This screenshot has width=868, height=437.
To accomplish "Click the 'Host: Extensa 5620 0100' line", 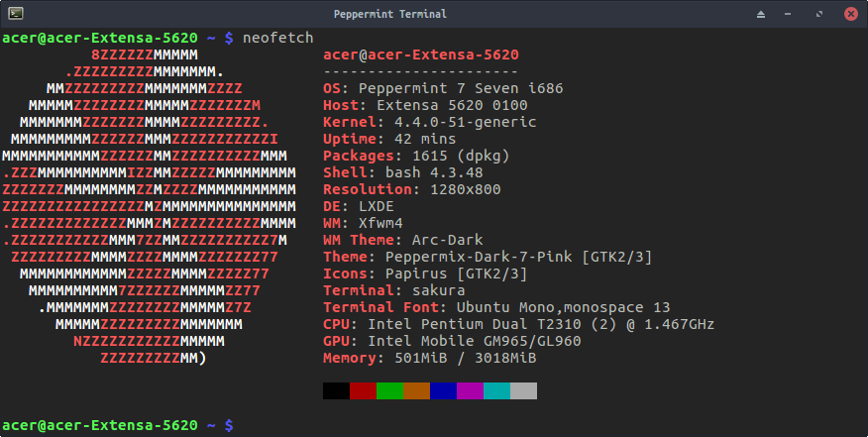I will 426,105.
